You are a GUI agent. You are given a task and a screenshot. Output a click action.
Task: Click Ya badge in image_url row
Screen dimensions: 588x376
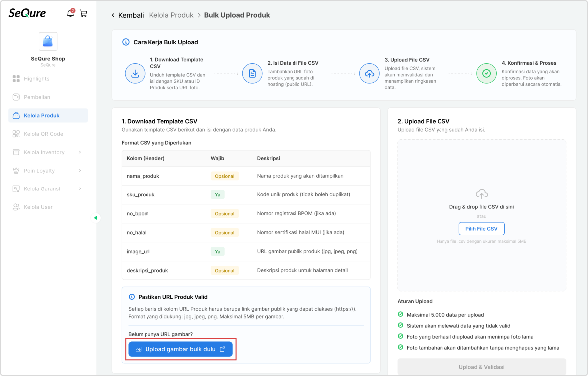coord(217,252)
